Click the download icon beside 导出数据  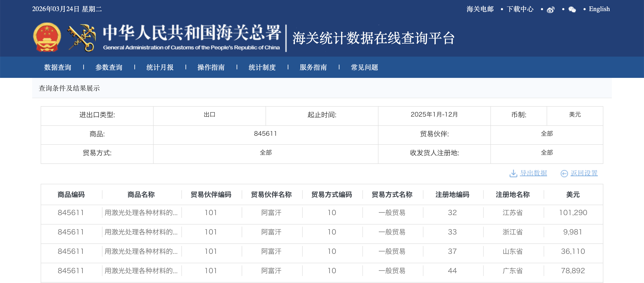coord(513,173)
